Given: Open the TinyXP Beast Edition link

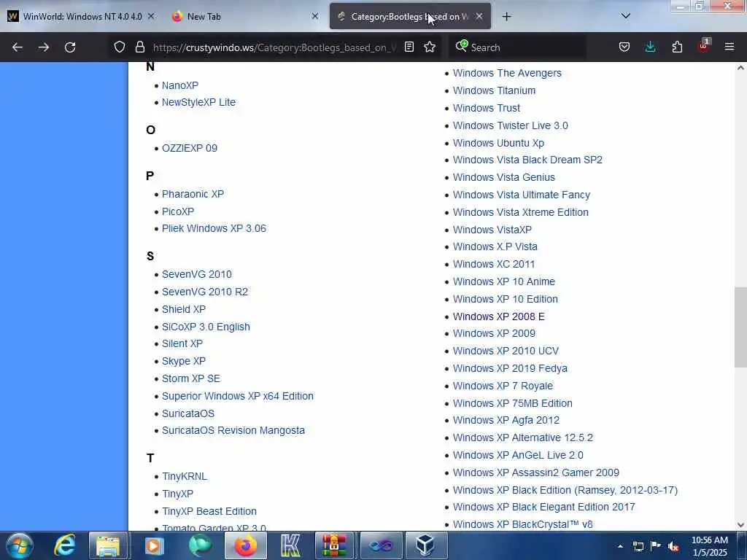Looking at the screenshot, I should [x=209, y=511].
